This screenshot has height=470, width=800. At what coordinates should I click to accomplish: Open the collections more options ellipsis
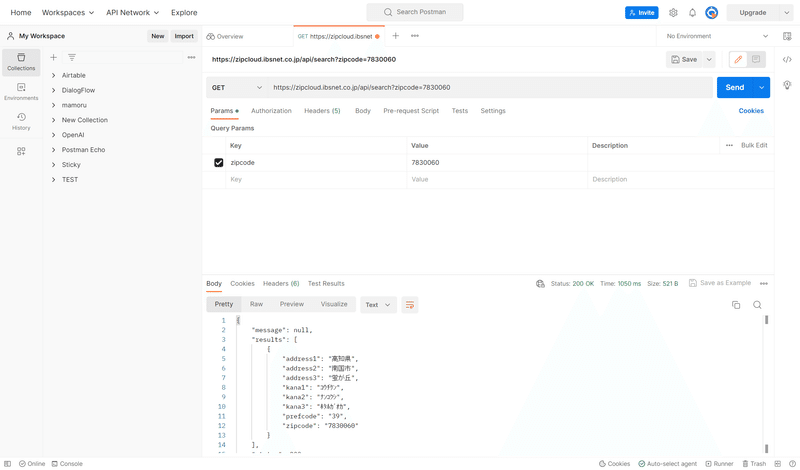coord(191,57)
